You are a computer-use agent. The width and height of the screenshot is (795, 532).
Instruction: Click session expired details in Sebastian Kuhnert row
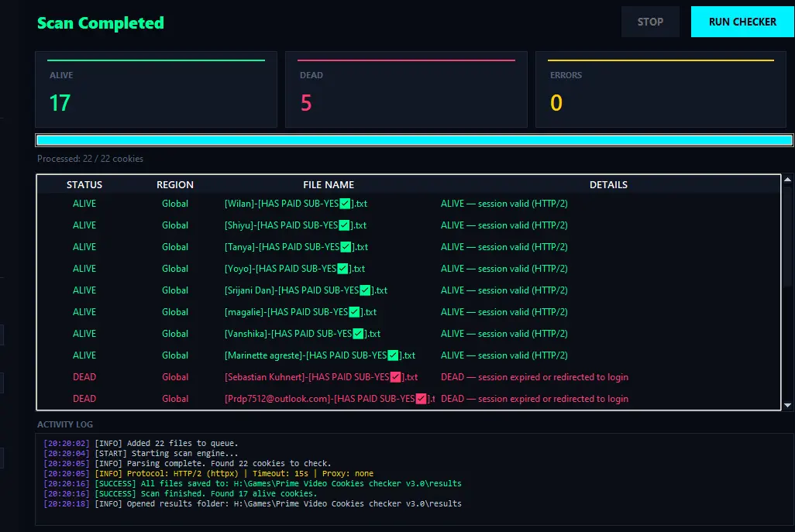coord(535,377)
